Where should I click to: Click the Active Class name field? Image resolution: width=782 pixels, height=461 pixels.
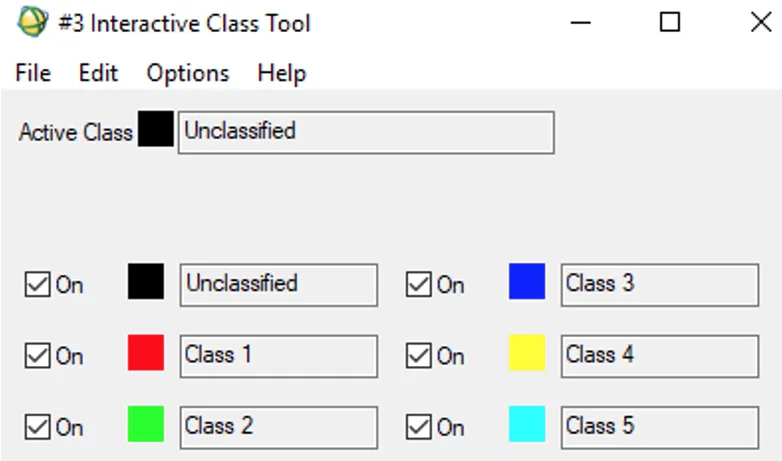click(x=366, y=132)
